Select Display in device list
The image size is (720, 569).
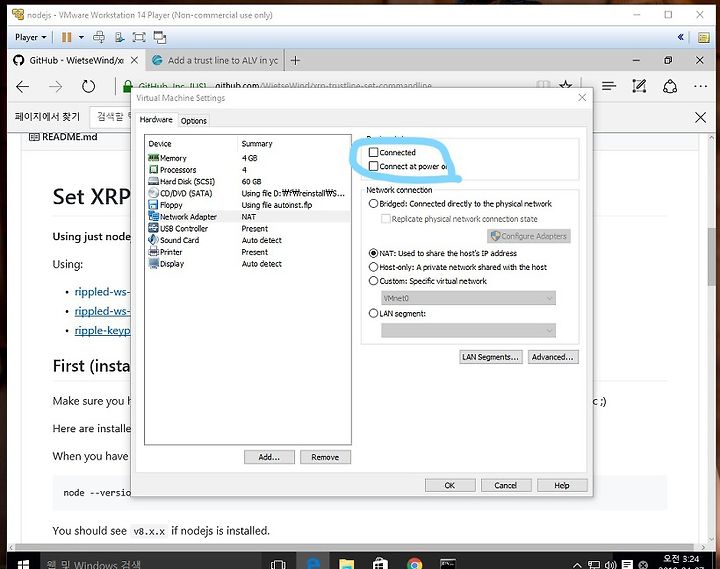pyautogui.click(x=248, y=264)
